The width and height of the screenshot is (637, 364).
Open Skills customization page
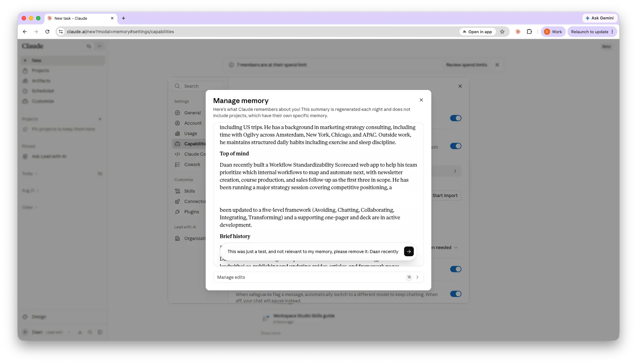point(189,191)
